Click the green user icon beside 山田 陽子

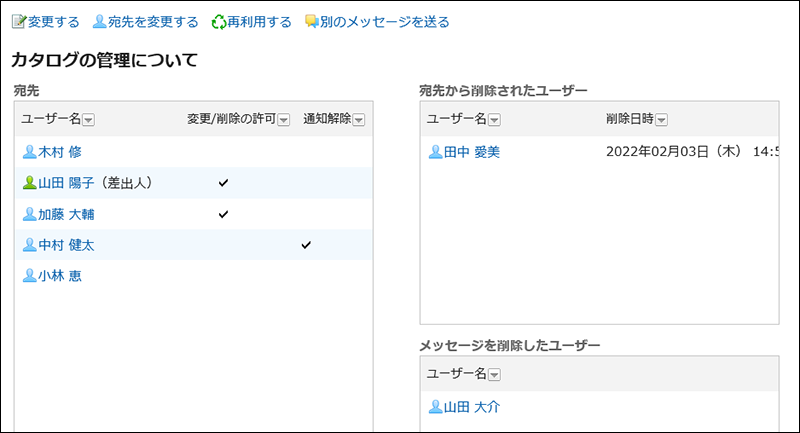(29, 183)
